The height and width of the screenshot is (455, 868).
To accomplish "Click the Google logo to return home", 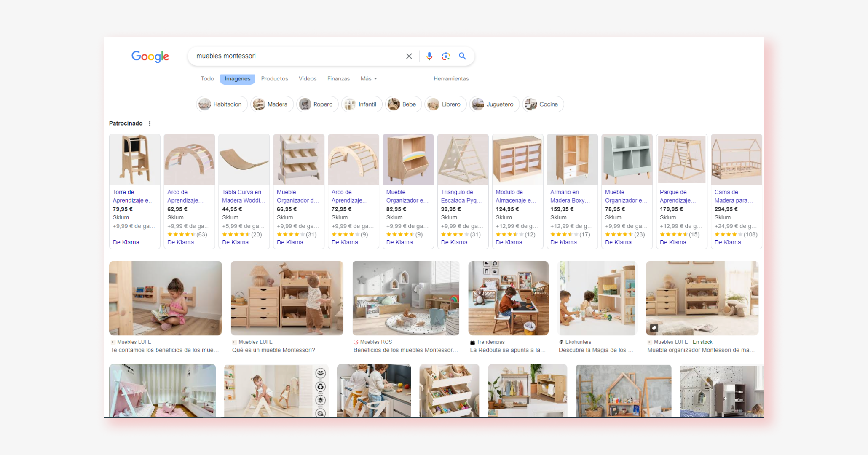I will 150,56.
